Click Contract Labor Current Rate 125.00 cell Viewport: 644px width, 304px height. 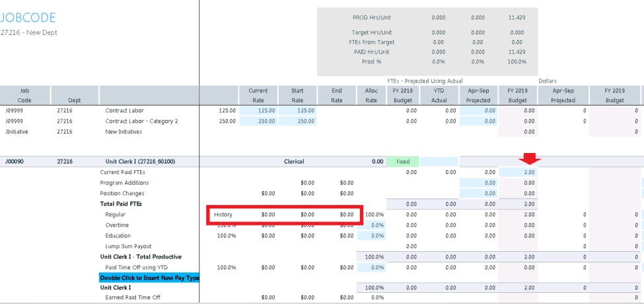pos(258,111)
